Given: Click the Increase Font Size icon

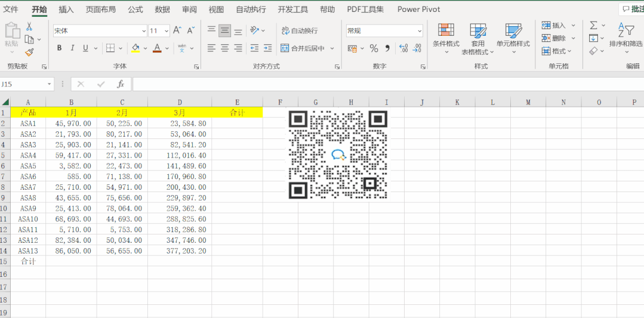Looking at the screenshot, I should point(177,30).
